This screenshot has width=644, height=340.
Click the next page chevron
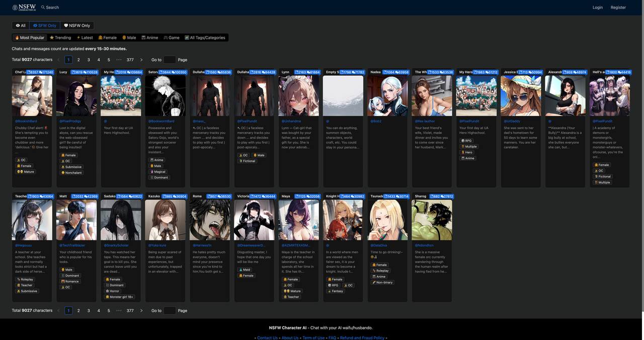tap(141, 59)
